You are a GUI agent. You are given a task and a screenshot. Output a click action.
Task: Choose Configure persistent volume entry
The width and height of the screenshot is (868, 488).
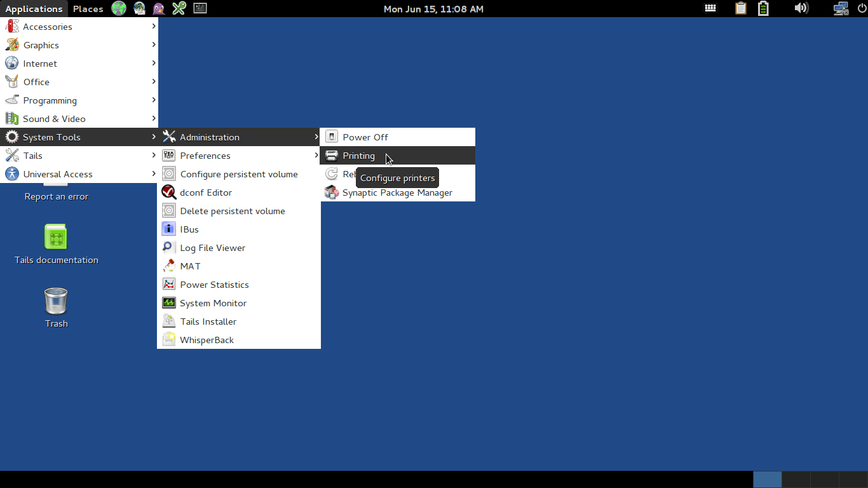(239, 174)
